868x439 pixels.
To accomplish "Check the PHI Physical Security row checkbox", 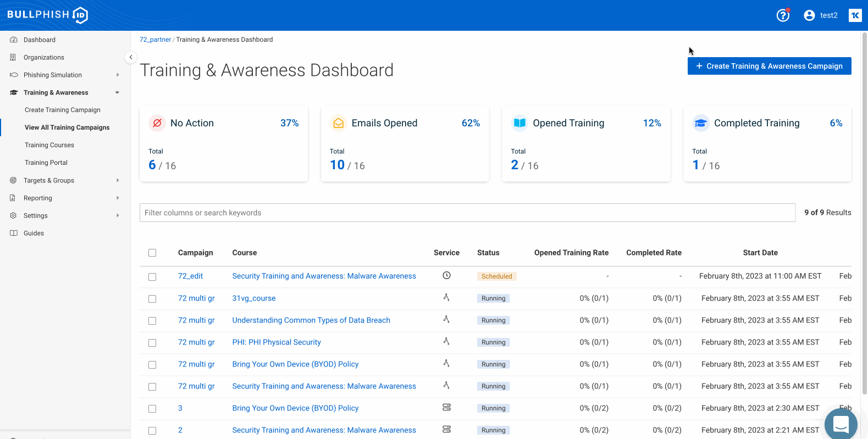I will tap(152, 343).
